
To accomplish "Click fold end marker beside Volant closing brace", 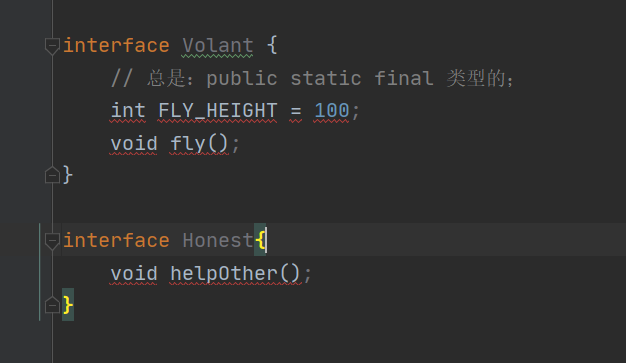I will click(x=52, y=175).
